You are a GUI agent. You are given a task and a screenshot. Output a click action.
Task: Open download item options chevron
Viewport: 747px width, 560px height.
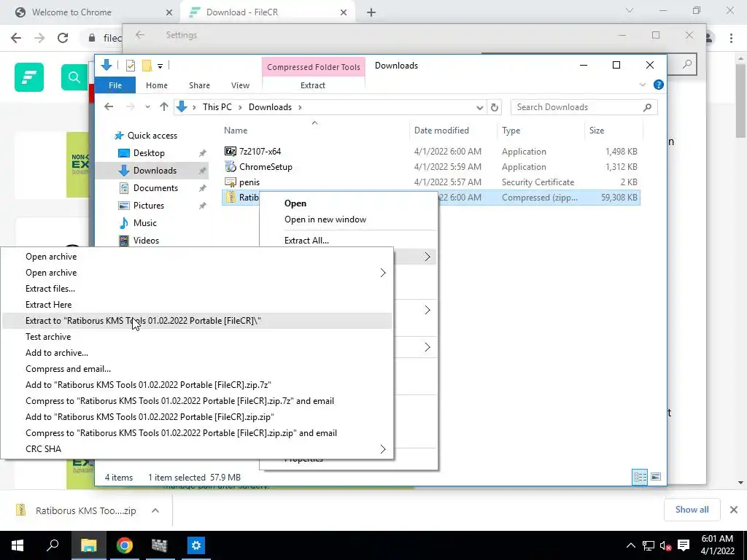[155, 510]
